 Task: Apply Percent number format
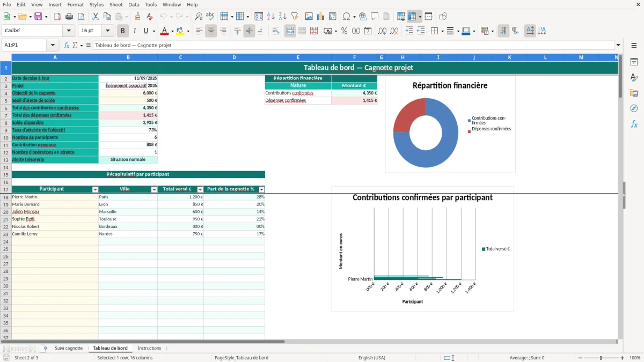344,31
